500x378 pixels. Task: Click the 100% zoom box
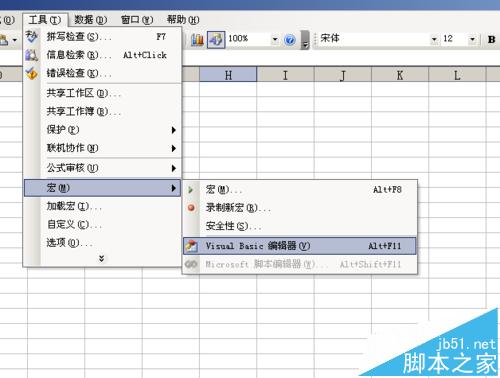coord(248,39)
